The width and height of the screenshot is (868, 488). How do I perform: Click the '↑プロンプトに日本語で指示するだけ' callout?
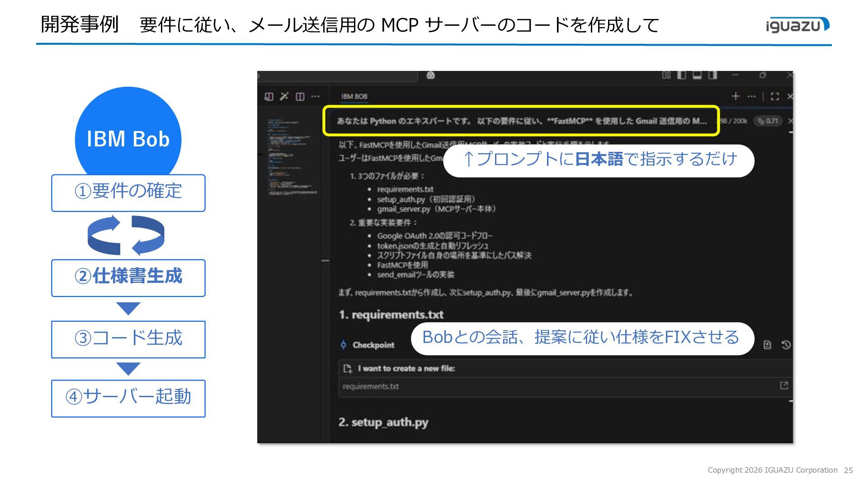pyautogui.click(x=599, y=160)
